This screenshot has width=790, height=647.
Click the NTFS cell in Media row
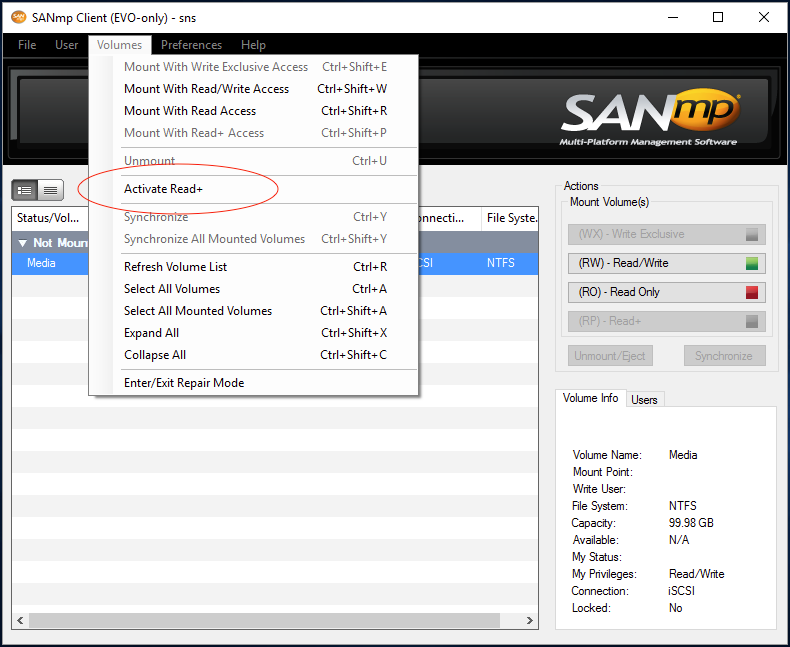pos(501,263)
